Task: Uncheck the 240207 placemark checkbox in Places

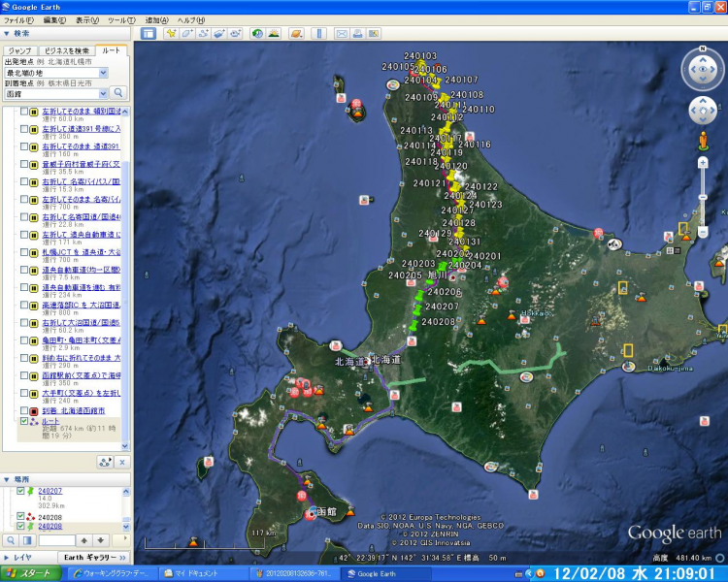Action: click(20, 491)
